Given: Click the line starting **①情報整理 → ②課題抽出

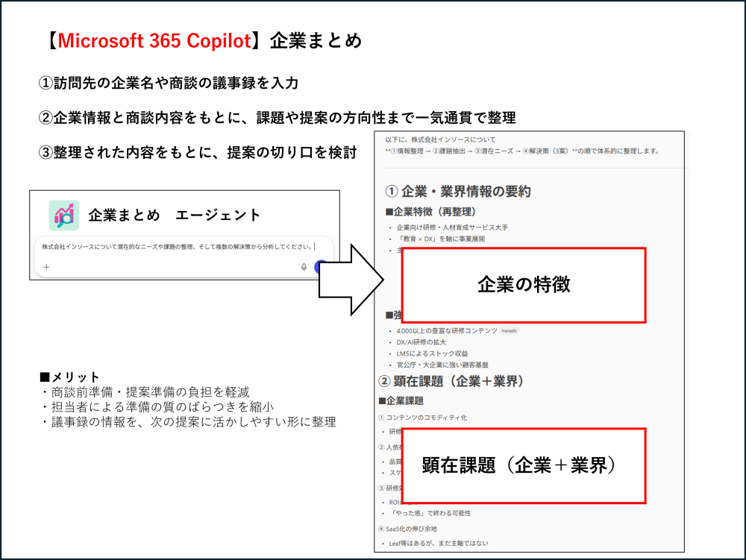Looking at the screenshot, I should (522, 151).
